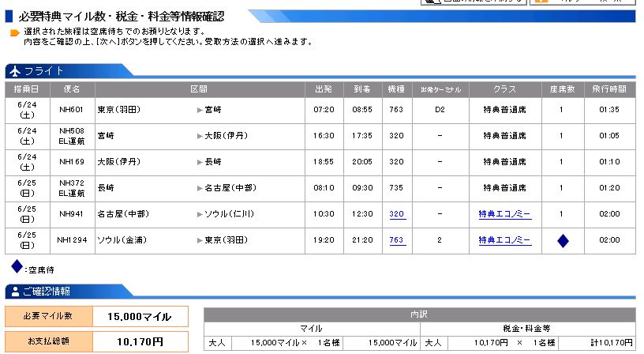Click origin ソウル(金浦)

pos(122,239)
